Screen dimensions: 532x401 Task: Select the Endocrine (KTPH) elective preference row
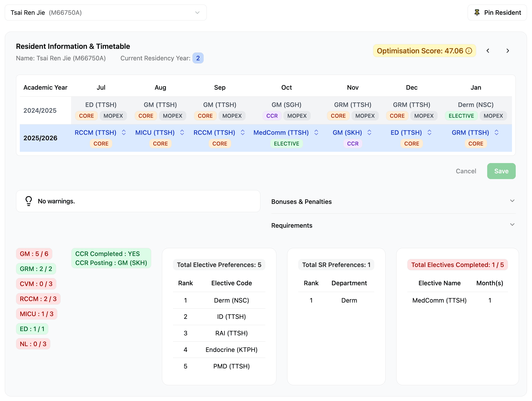coord(219,350)
